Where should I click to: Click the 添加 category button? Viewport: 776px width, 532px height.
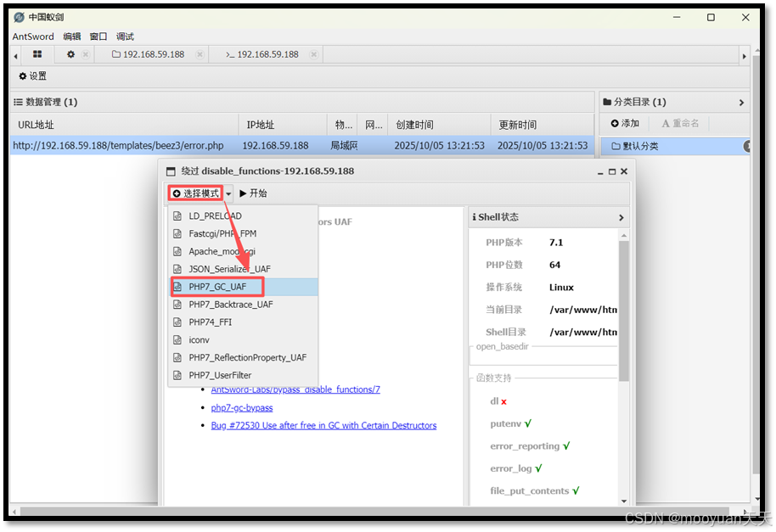pos(625,123)
